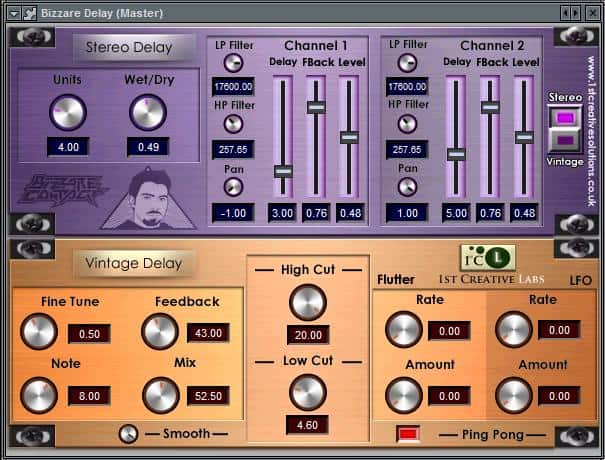
Task: Open the plugin window dropdown menu arrow
Action: point(14,14)
